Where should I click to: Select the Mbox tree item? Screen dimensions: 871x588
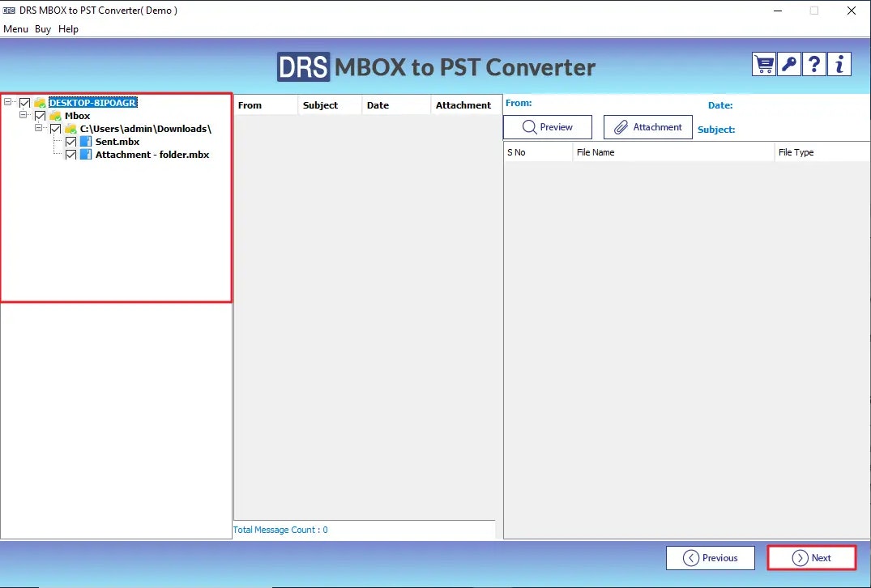(77, 116)
